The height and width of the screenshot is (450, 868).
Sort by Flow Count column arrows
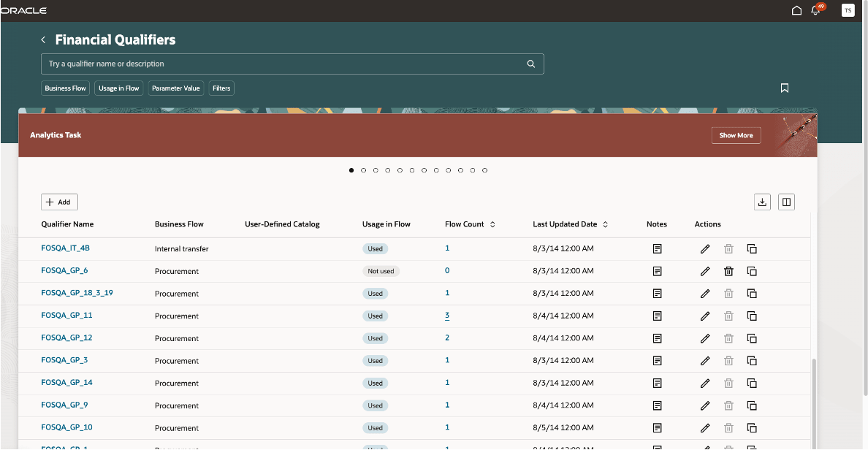click(x=492, y=224)
